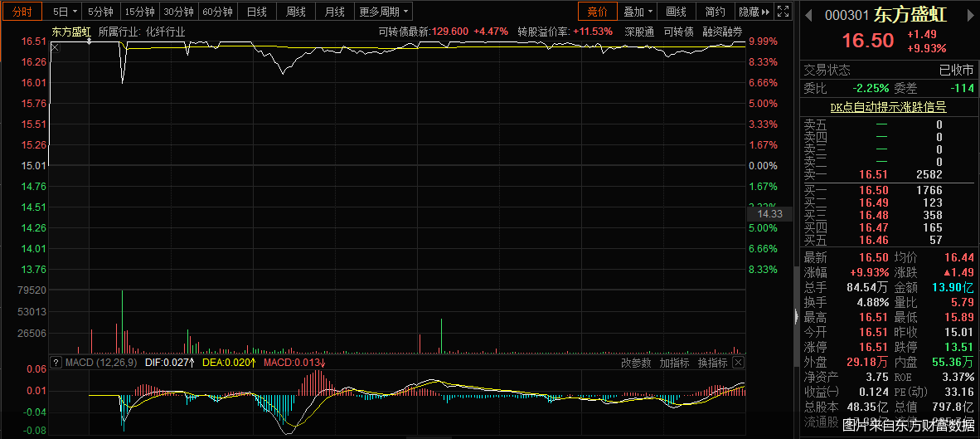Click 卖一 volume 2582
980x439 pixels.
929,174
